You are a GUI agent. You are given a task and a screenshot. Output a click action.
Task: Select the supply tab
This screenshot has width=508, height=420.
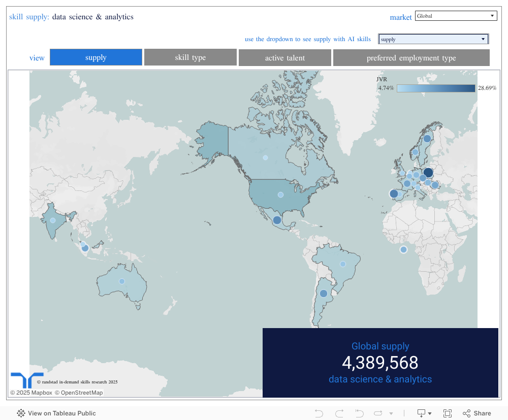click(96, 57)
